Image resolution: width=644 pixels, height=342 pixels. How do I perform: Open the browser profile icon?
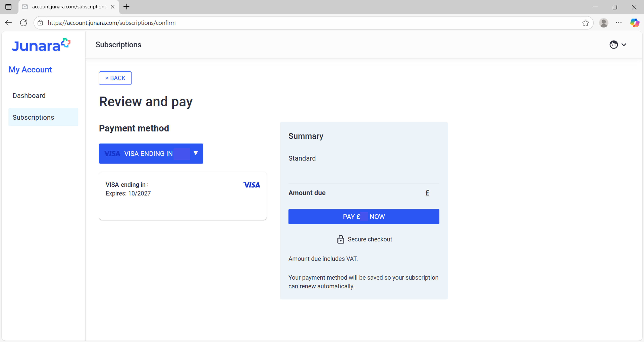coord(603,23)
